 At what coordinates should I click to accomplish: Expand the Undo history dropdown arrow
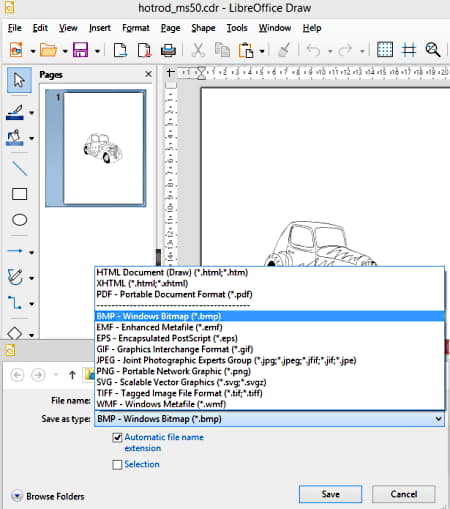click(330, 51)
